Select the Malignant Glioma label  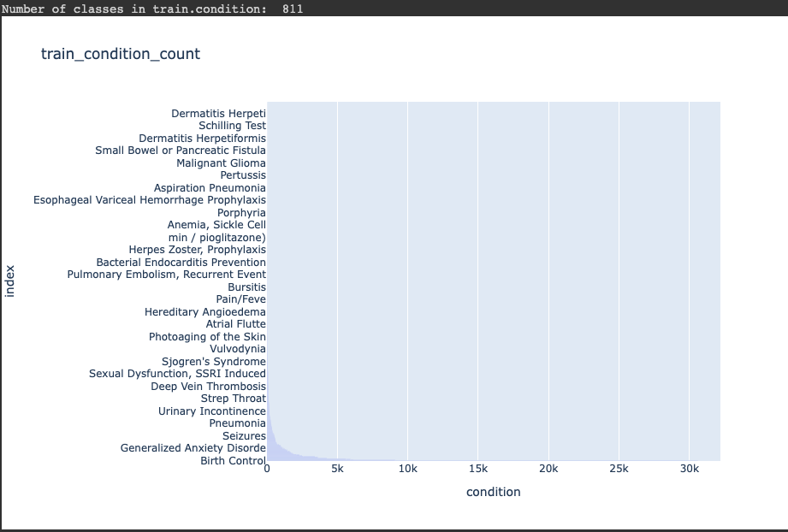pos(221,163)
